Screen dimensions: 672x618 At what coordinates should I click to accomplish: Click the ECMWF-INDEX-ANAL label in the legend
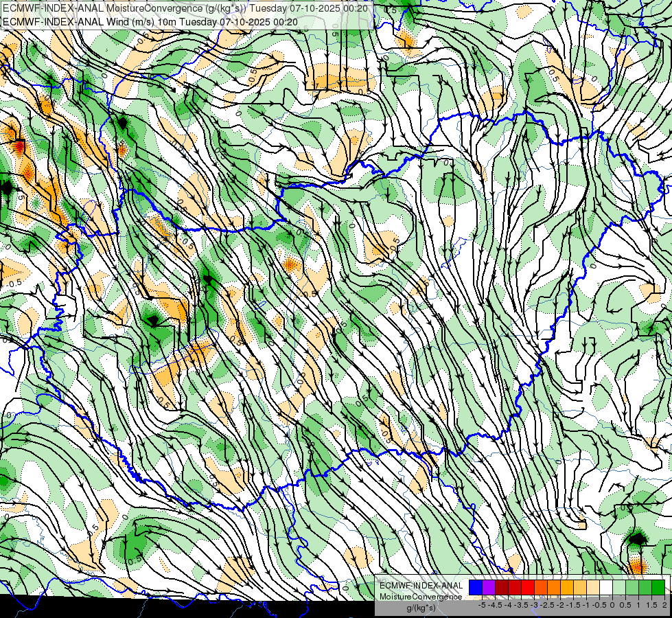click(x=421, y=586)
